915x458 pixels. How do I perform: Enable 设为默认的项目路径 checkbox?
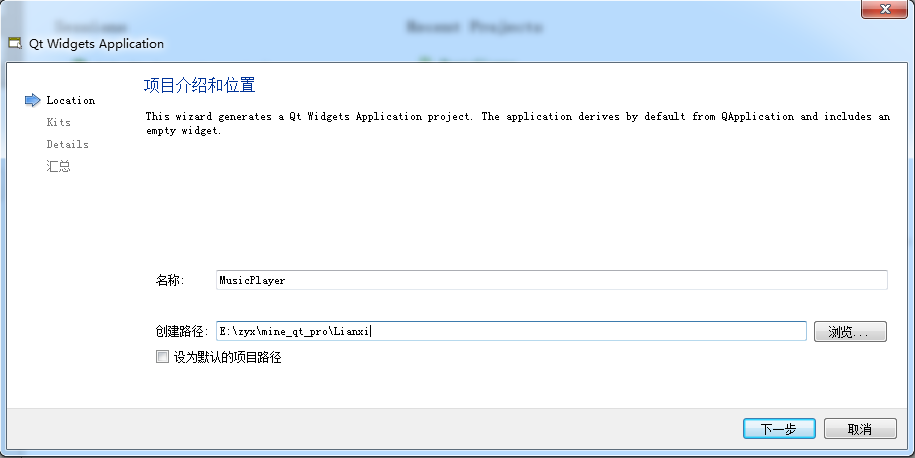click(162, 356)
